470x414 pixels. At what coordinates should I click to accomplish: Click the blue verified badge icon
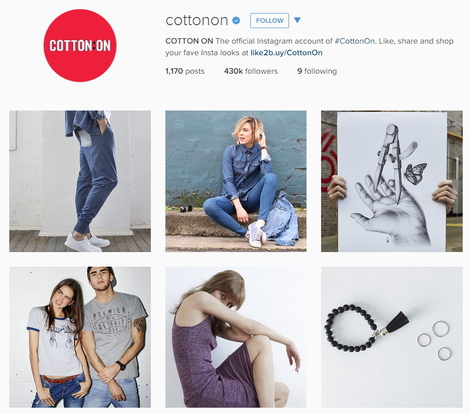click(x=236, y=21)
